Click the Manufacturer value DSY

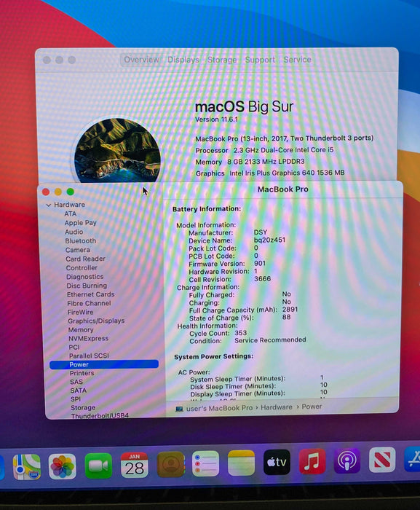pyautogui.click(x=261, y=232)
